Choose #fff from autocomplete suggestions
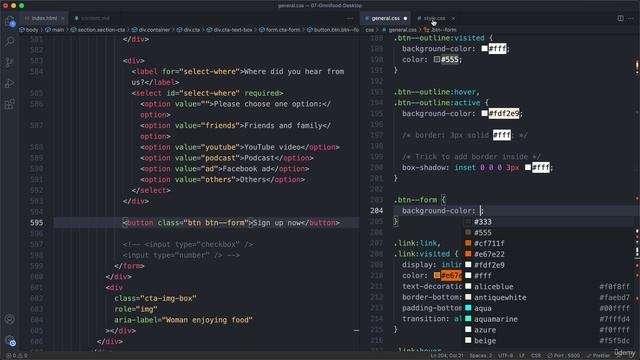Viewport: 640px width, 360px height. 549,276
